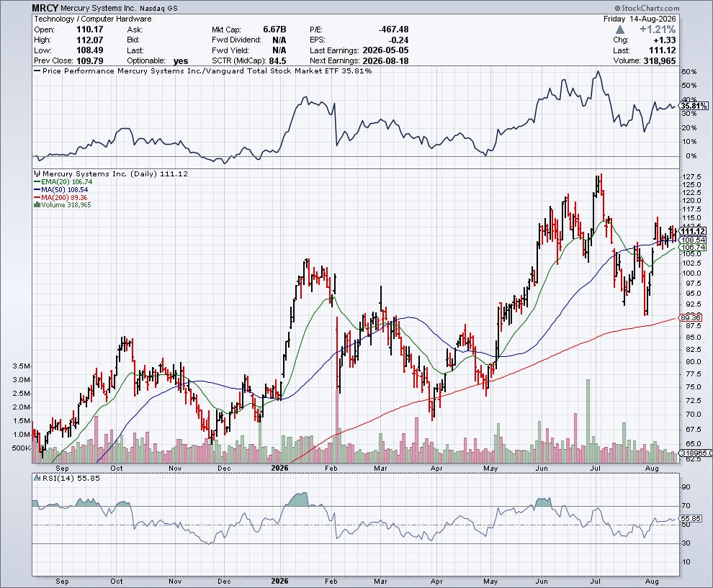Image resolution: width=713 pixels, height=588 pixels.
Task: Click the 108.54 MA(50) axis tag
Action: [x=693, y=240]
